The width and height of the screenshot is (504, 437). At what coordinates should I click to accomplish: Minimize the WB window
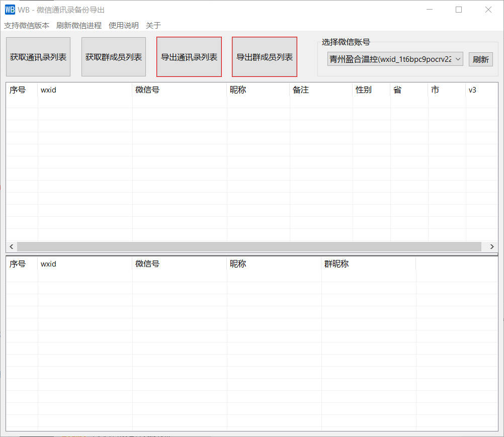click(x=430, y=10)
